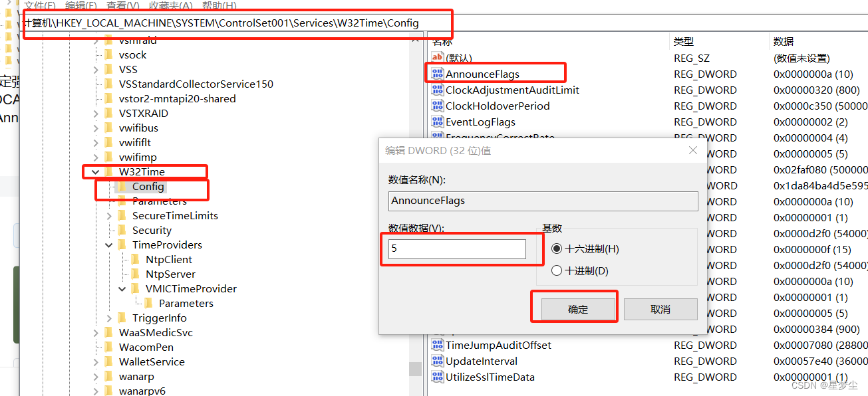
Task: Click the 数值名称 AnnounceFlags name field
Action: [543, 201]
